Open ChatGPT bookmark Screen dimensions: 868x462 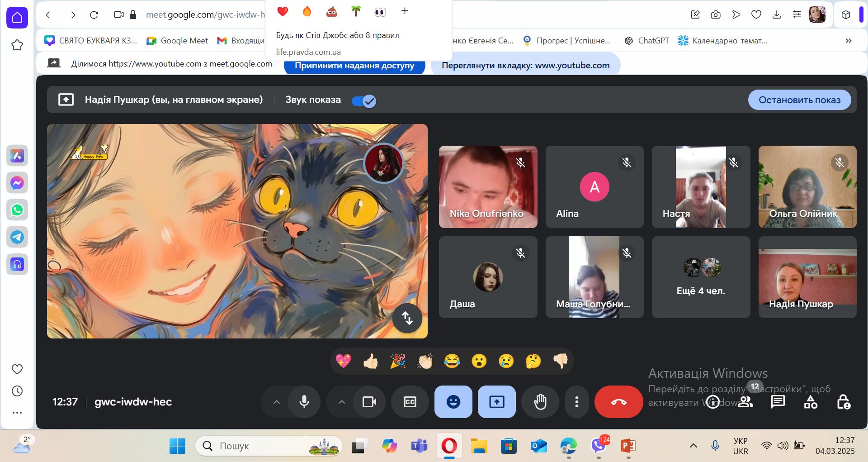click(x=646, y=41)
